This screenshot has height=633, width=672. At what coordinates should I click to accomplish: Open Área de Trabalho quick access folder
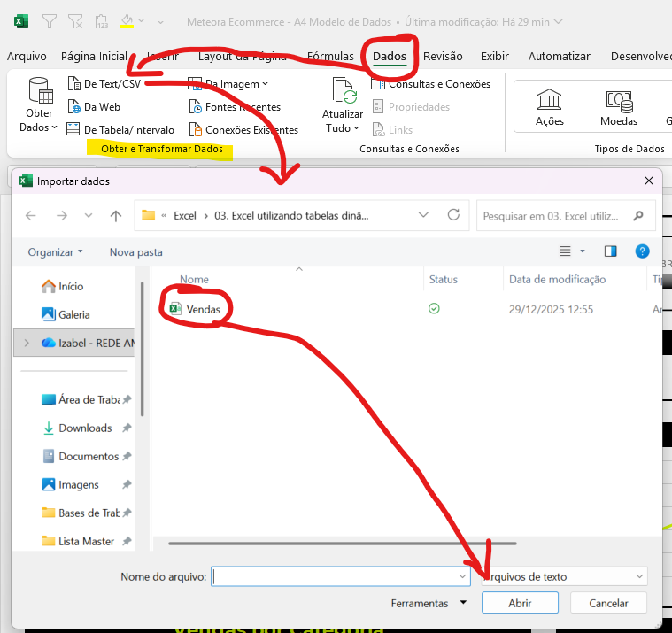(x=86, y=399)
